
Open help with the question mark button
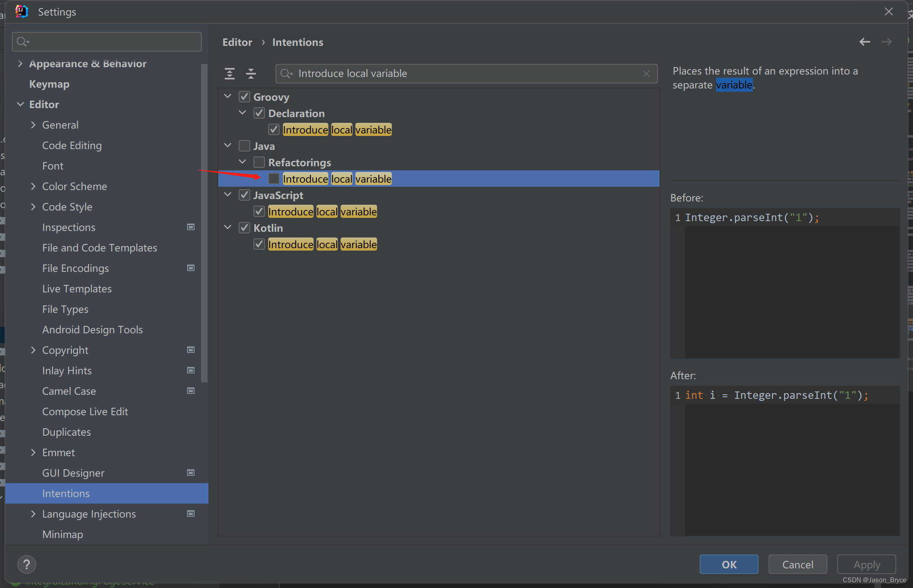coord(27,565)
